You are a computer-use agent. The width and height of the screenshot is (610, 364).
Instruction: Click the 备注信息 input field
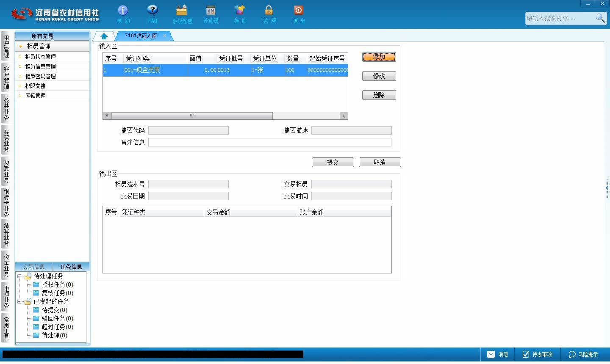(x=269, y=142)
